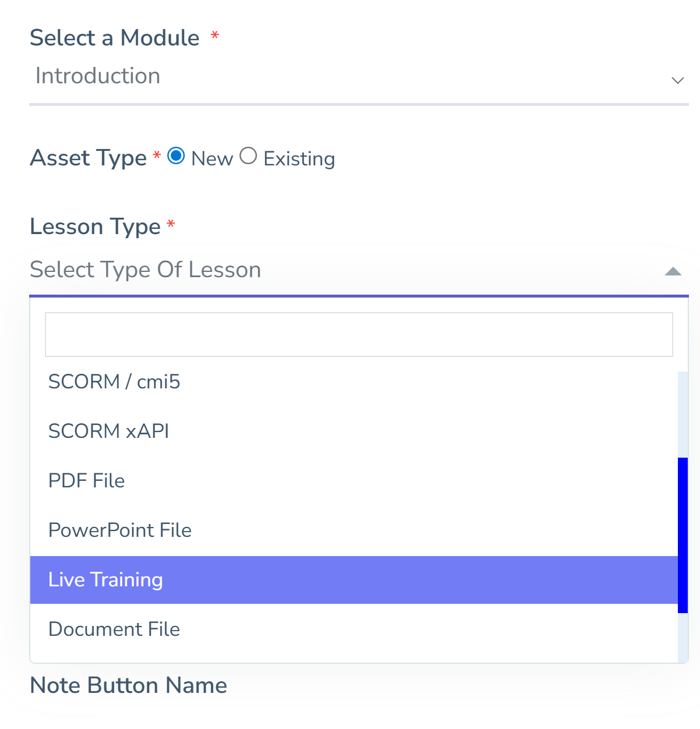Click the Select a Module chevron arrow
Image resolution: width=700 pixels, height=729 pixels.
pyautogui.click(x=677, y=80)
